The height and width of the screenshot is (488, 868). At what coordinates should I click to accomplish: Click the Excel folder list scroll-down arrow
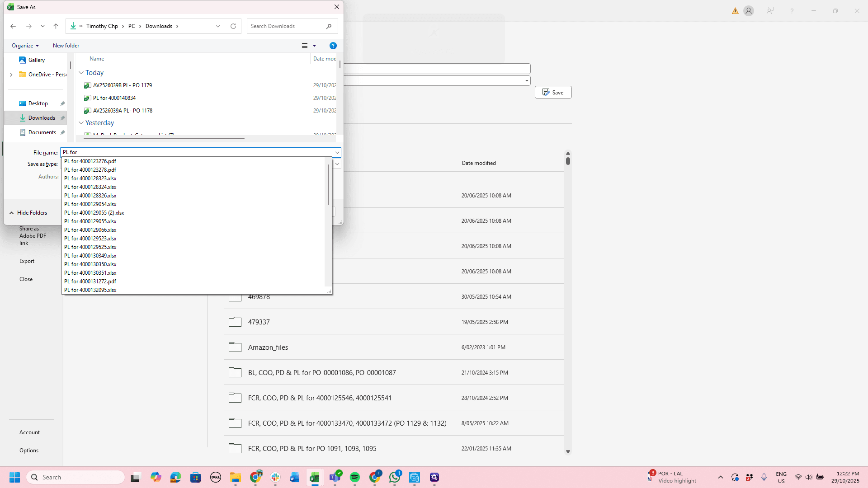568,451
